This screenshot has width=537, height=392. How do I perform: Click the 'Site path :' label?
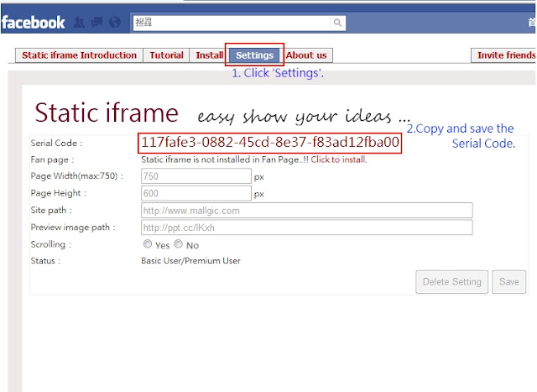click(51, 211)
